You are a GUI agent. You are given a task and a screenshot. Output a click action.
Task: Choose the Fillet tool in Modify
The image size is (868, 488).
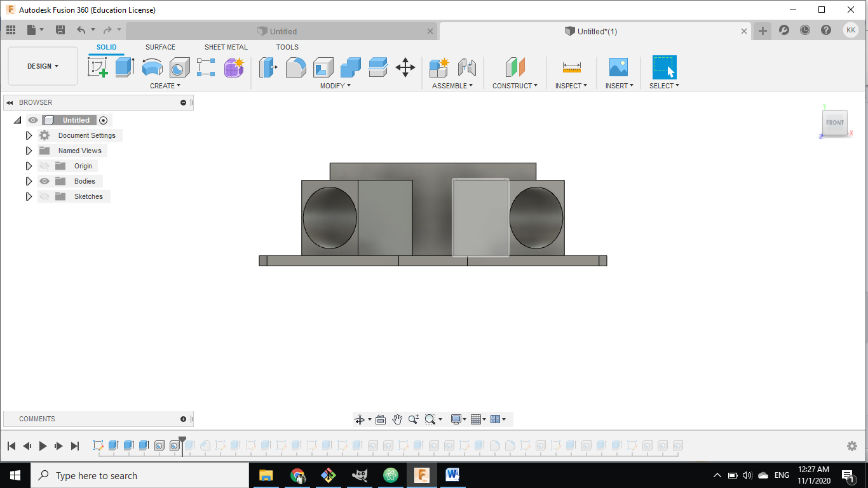pos(295,67)
